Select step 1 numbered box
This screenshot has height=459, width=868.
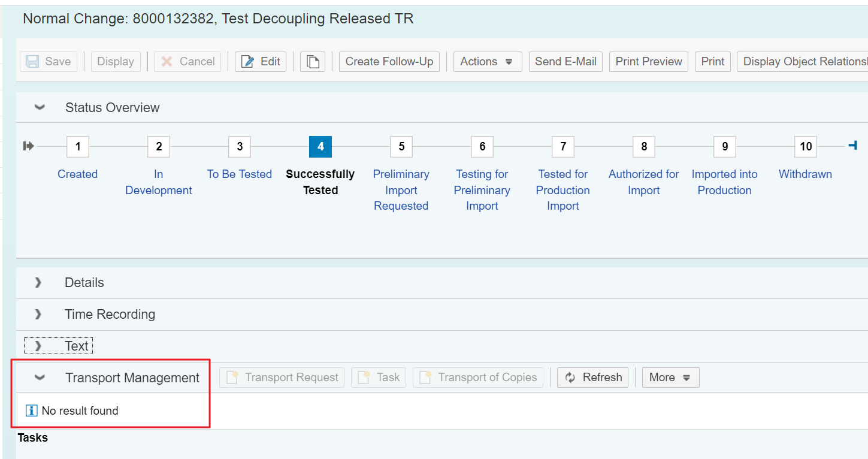(78, 147)
